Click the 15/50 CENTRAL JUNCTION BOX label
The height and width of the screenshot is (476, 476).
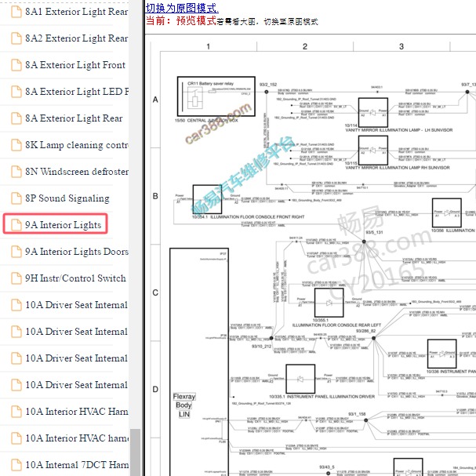[x=206, y=121]
